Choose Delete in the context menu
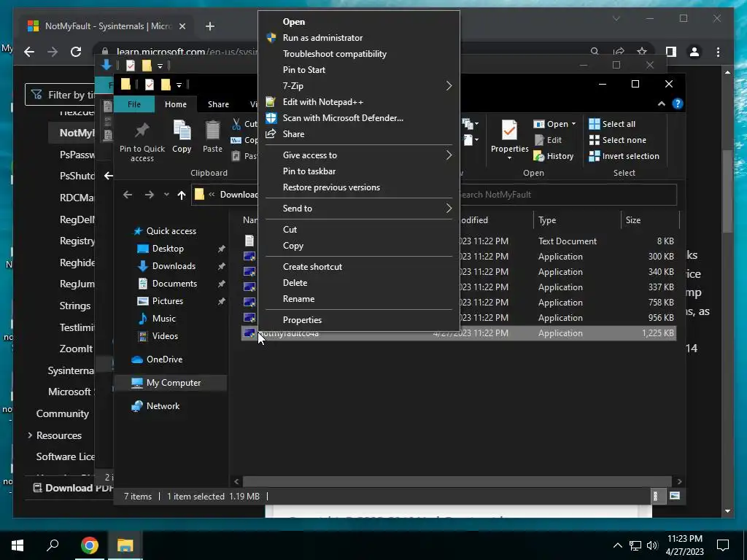The image size is (747, 560). 295,283
